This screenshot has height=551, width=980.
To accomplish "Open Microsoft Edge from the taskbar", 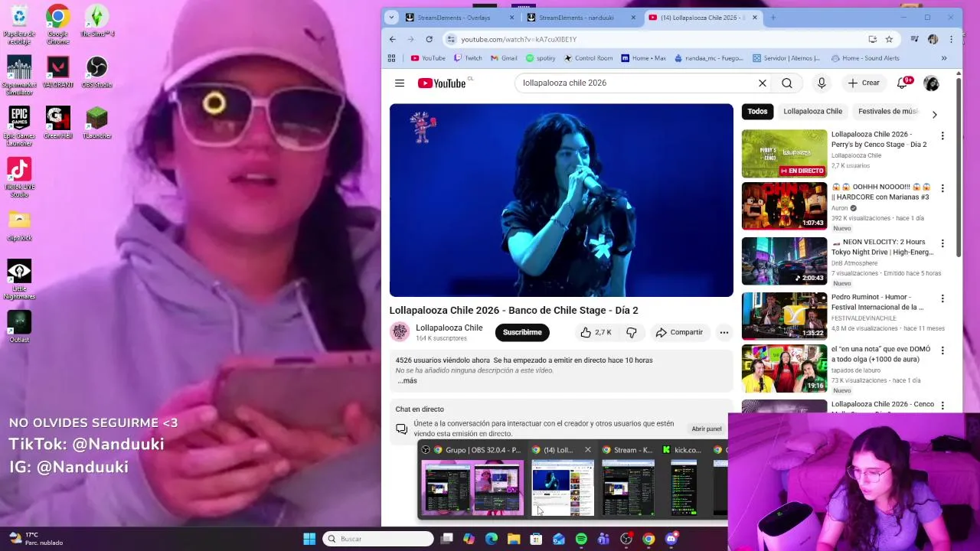I will pos(492,539).
